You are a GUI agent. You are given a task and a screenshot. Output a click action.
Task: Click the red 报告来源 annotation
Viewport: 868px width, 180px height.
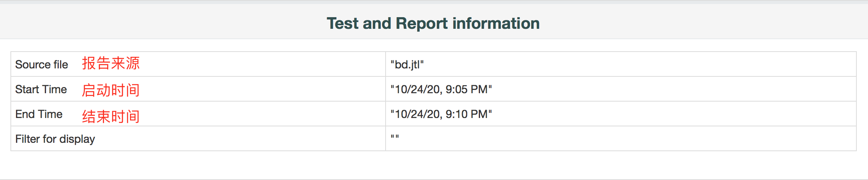111,63
